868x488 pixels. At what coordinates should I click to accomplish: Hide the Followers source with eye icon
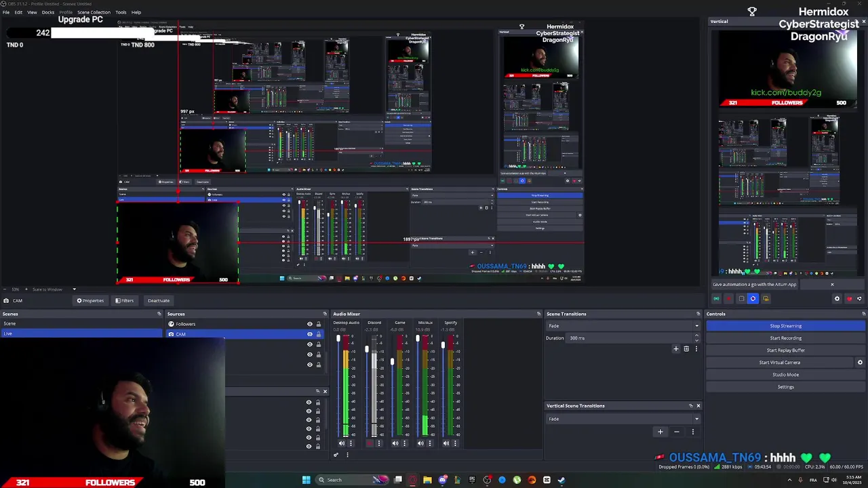(x=310, y=324)
